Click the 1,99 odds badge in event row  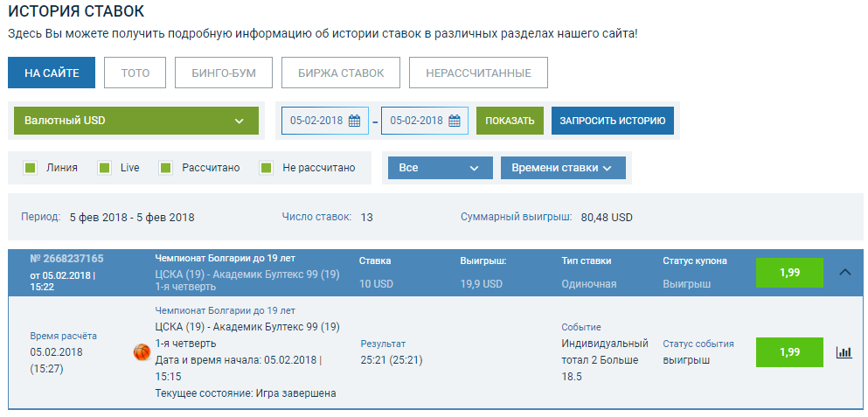click(x=789, y=352)
